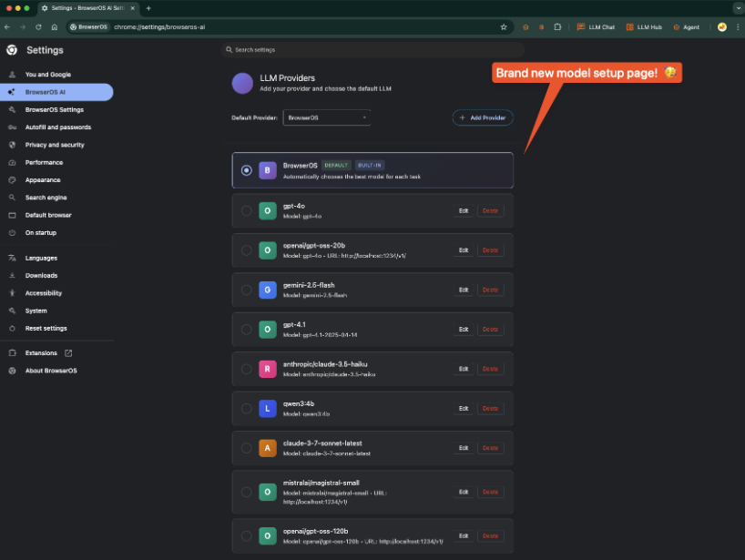745x560 pixels.
Task: Edit the gemini-2.5-flash provider
Action: pos(464,290)
